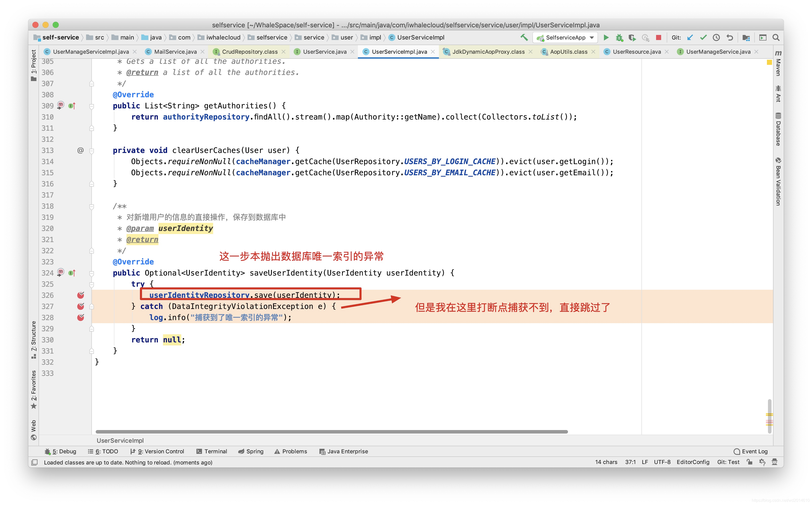Image resolution: width=812 pixels, height=505 pixels.
Task: Collapse javadoc comment fold at line 318
Action: 91,206
